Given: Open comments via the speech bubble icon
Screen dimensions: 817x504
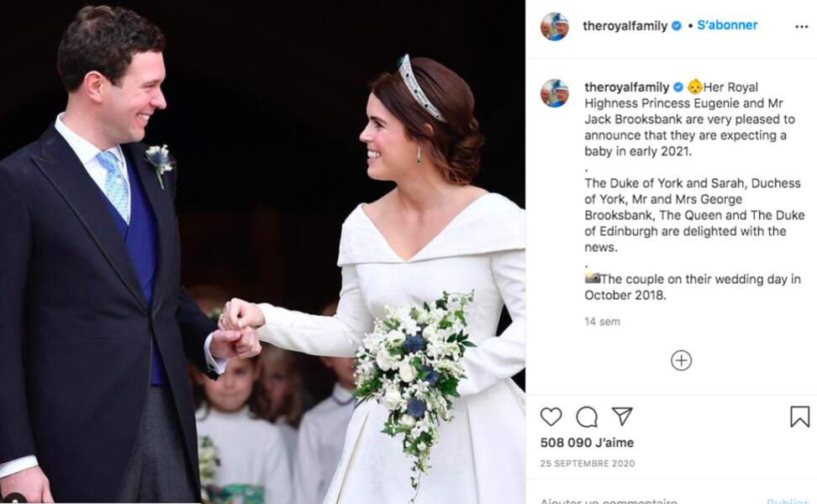Looking at the screenshot, I should [587, 417].
